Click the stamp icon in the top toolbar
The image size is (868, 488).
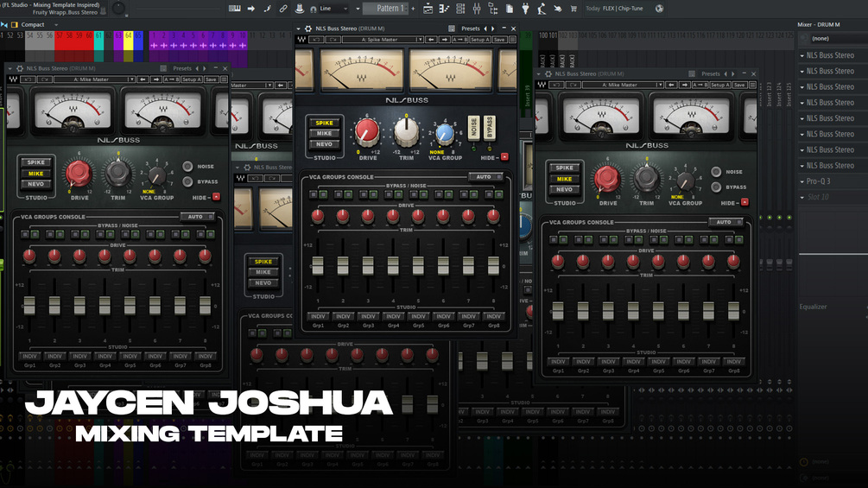coord(300,9)
